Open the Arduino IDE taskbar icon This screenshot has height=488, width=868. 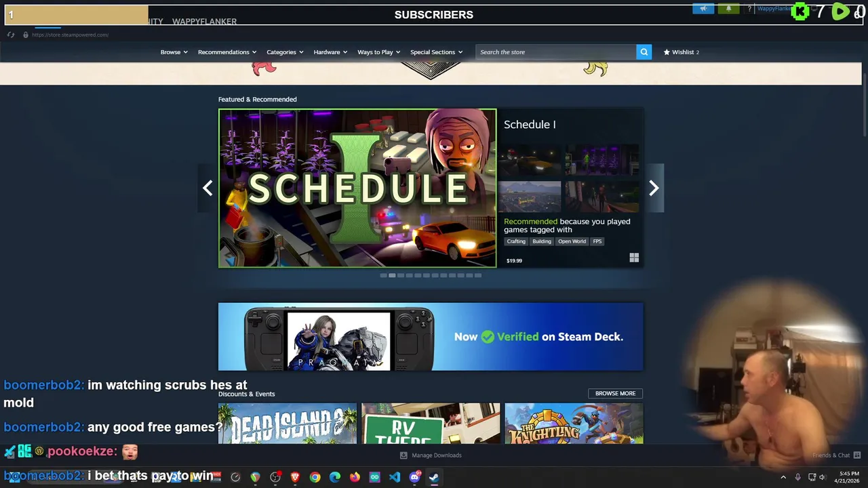(x=374, y=477)
